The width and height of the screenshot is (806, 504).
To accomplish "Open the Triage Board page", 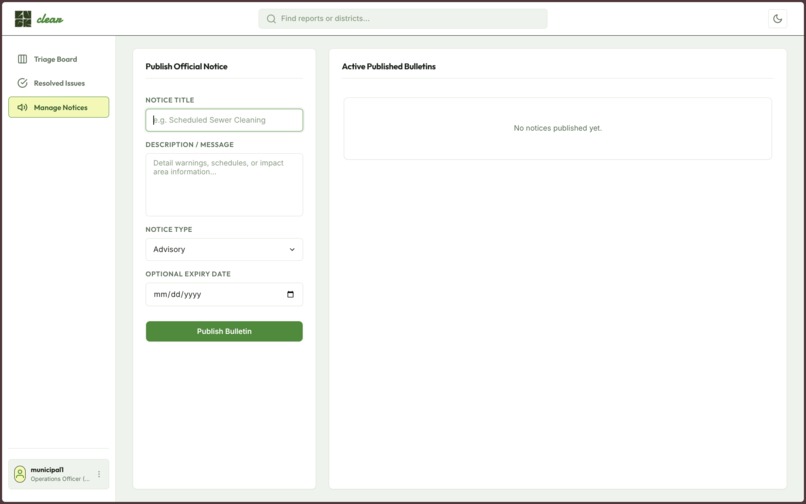I will tap(59, 59).
